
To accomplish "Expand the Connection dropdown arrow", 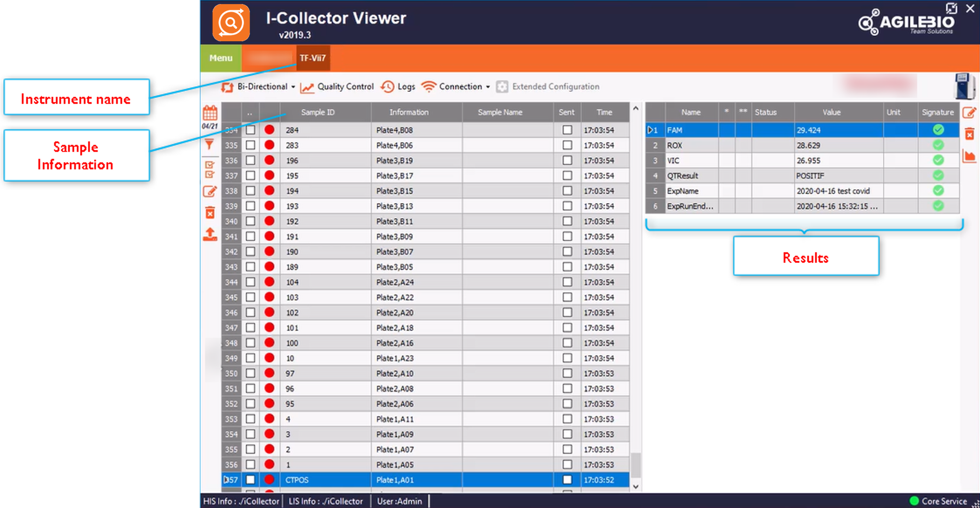I will tap(488, 87).
